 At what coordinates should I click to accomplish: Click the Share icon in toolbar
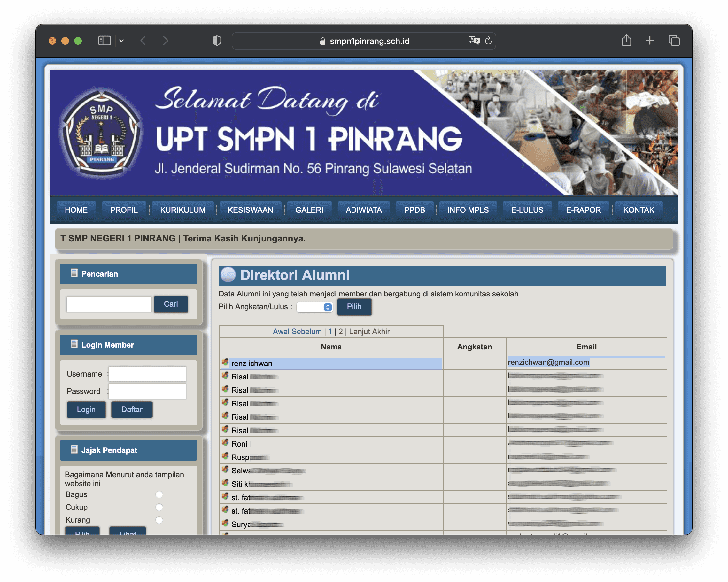pos(626,41)
